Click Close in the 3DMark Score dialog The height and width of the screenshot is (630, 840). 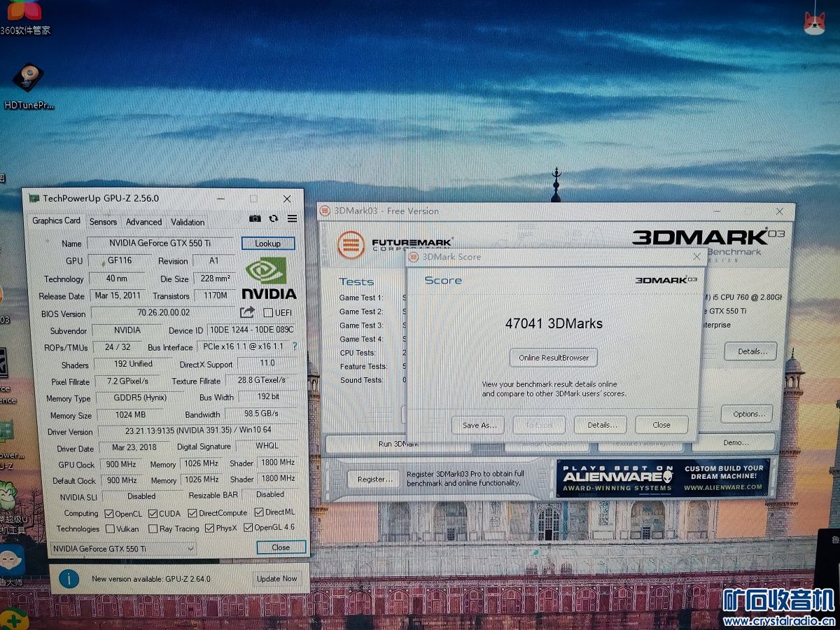(661, 425)
